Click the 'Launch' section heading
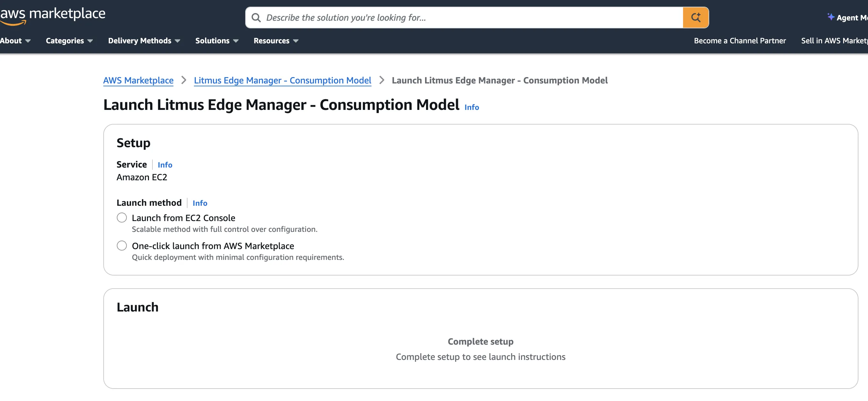Screen dimensions: 868x401 click(137, 307)
